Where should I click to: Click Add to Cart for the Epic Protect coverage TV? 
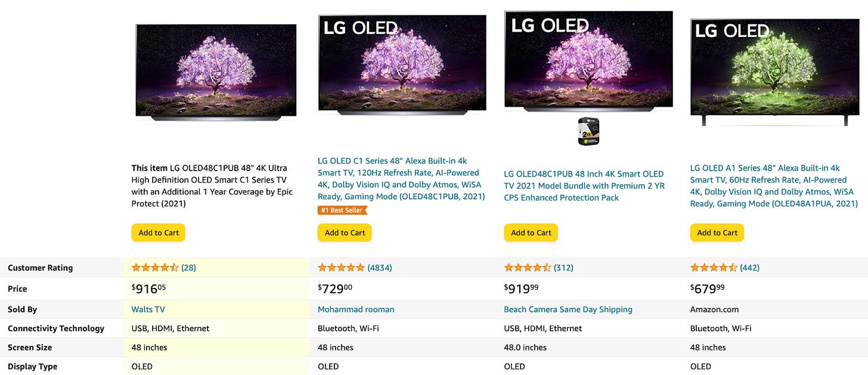coord(158,233)
